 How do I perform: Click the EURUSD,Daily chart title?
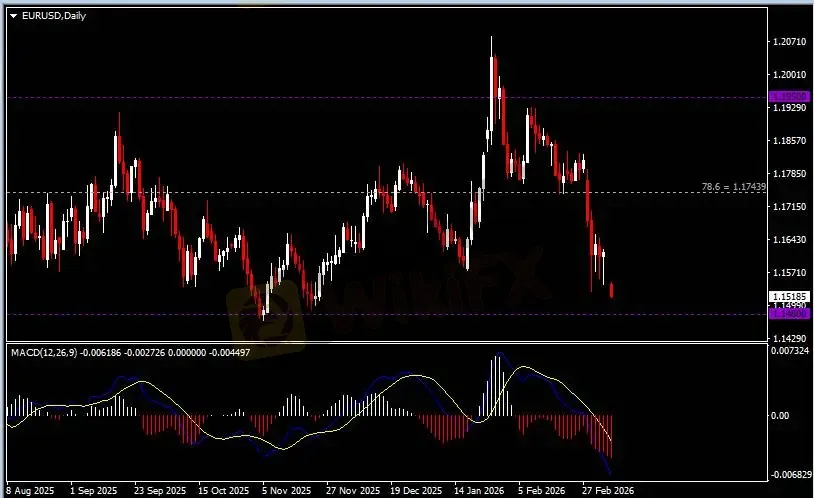pos(53,15)
